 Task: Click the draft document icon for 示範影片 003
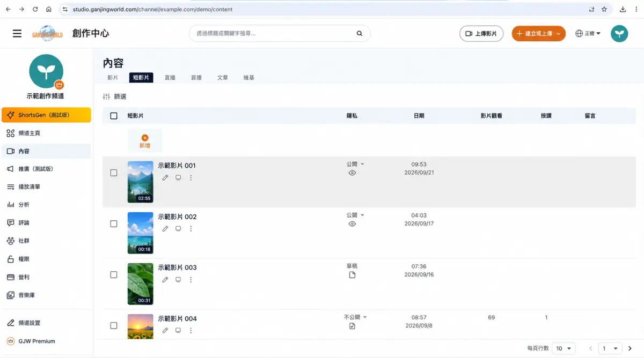(x=352, y=275)
